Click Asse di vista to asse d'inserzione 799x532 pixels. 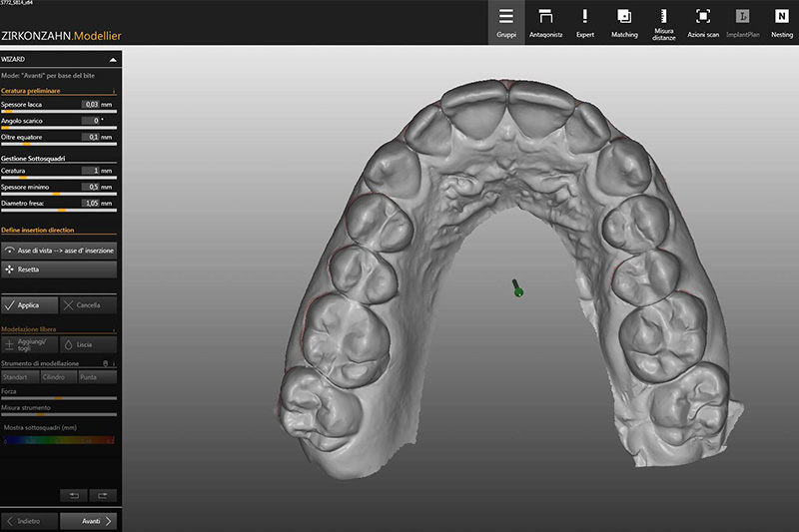coord(60,251)
